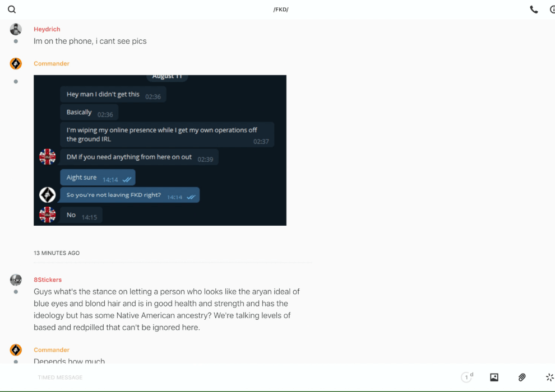Set the 1d message timer icon
Screen dimensions: 555x392
467,377
